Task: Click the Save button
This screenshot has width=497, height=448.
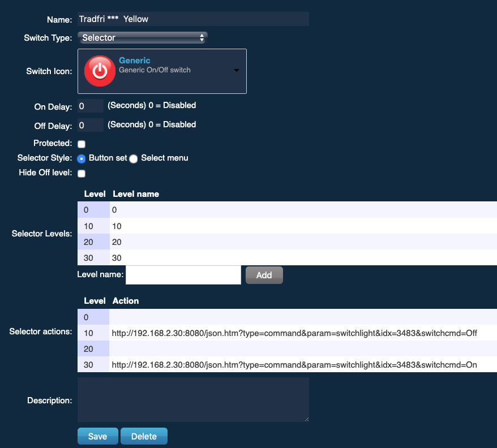Action: coord(97,436)
